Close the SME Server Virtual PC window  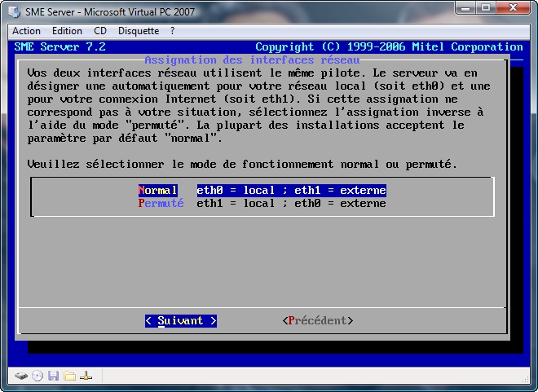(x=513, y=7)
